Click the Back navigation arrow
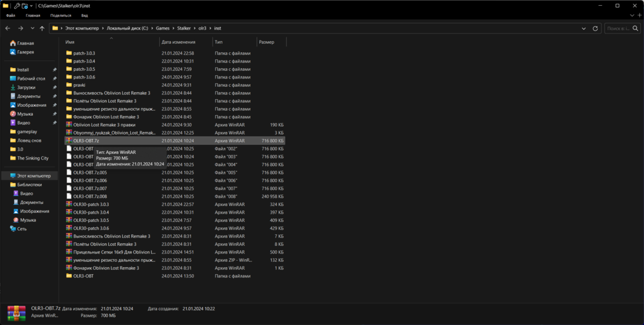This screenshot has height=325, width=644. pos(8,28)
